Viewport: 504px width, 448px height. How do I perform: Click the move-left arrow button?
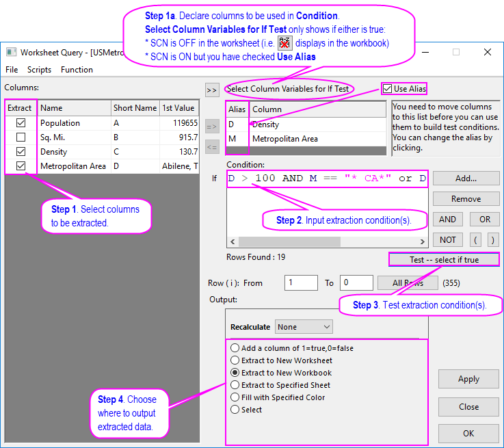point(211,146)
